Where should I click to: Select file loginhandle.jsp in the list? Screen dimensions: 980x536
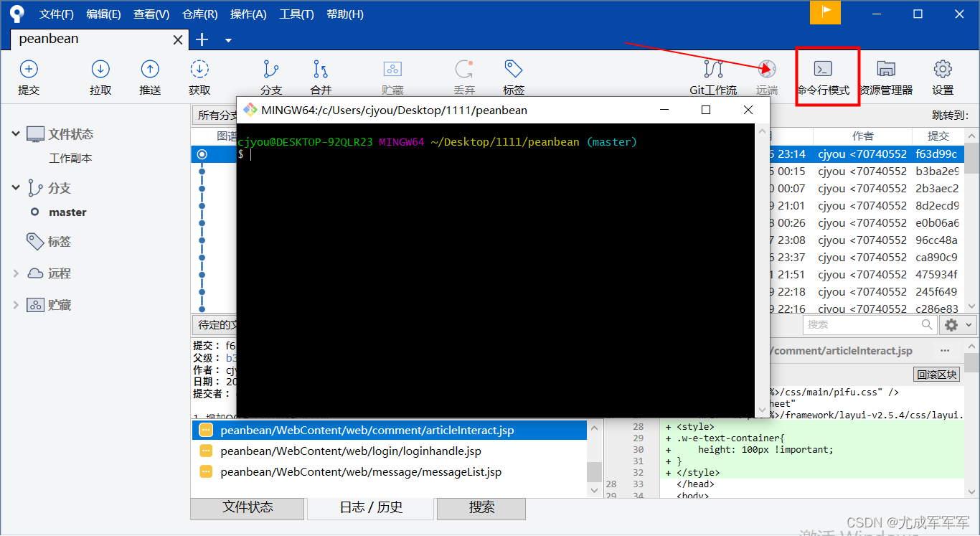coord(388,451)
